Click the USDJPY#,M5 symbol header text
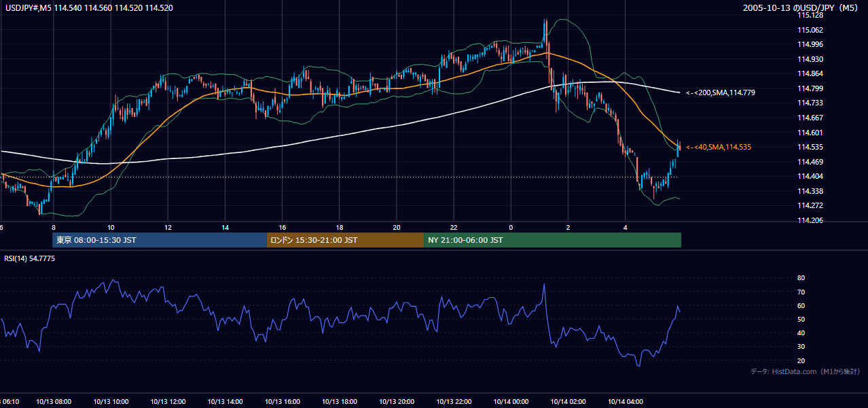 point(88,7)
